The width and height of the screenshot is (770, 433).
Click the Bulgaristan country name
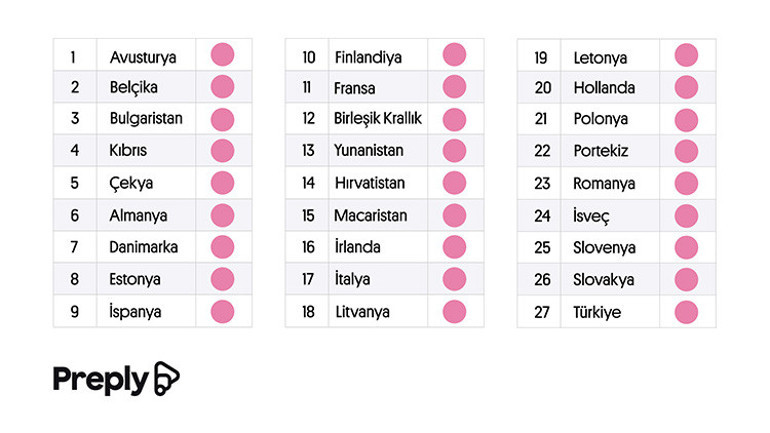tap(146, 119)
